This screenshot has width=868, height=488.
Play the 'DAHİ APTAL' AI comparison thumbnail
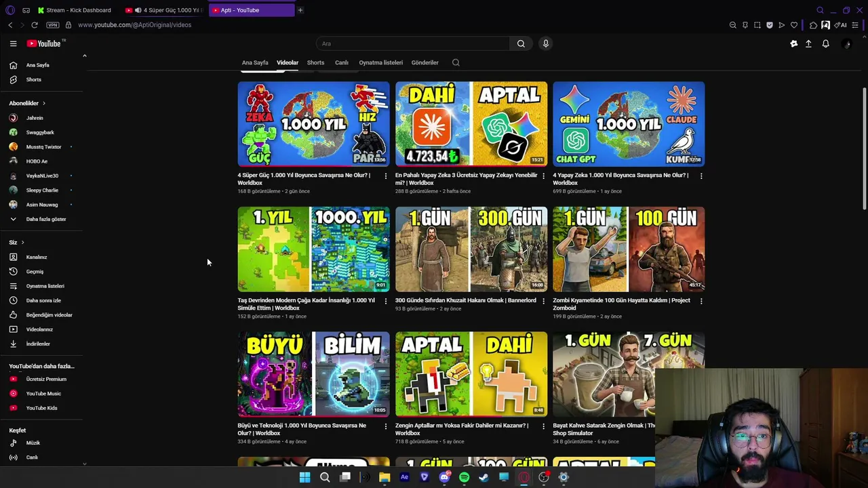(x=471, y=124)
